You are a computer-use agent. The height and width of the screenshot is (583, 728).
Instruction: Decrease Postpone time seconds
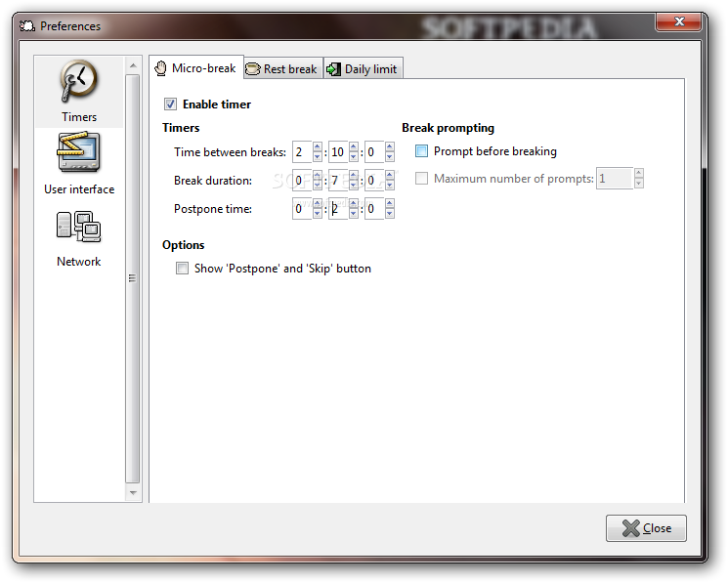tap(390, 213)
